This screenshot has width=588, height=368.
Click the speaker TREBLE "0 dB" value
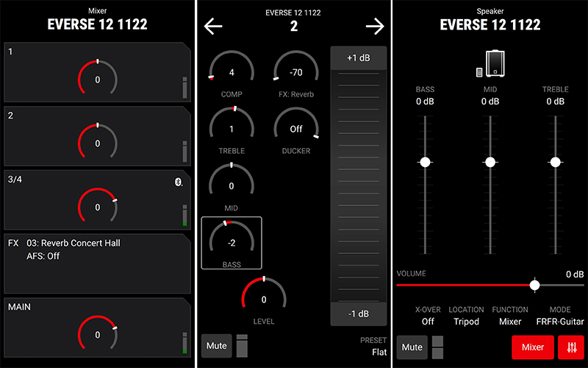[556, 102]
